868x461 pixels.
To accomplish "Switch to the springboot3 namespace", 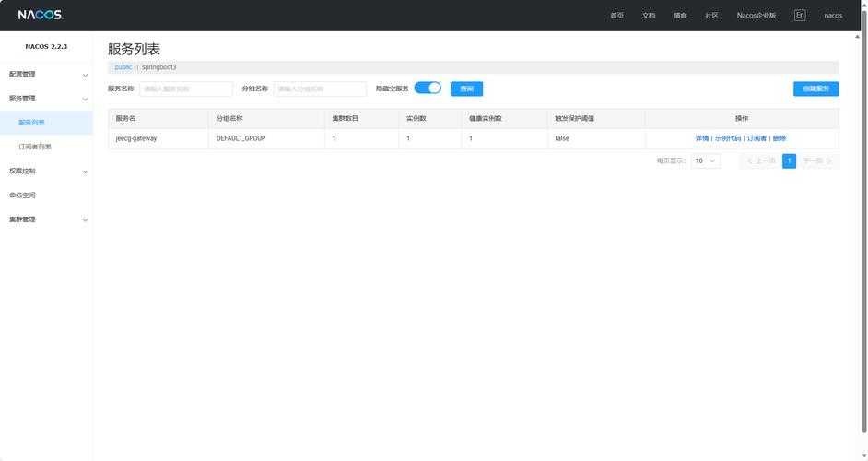I will [158, 67].
